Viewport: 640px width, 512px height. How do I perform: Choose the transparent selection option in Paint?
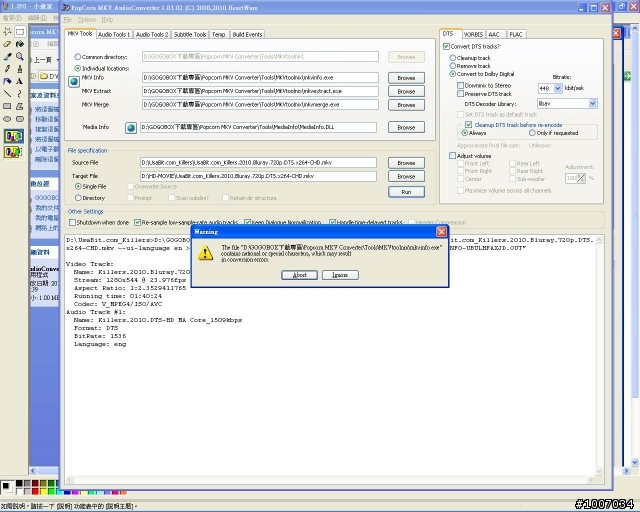(13, 152)
